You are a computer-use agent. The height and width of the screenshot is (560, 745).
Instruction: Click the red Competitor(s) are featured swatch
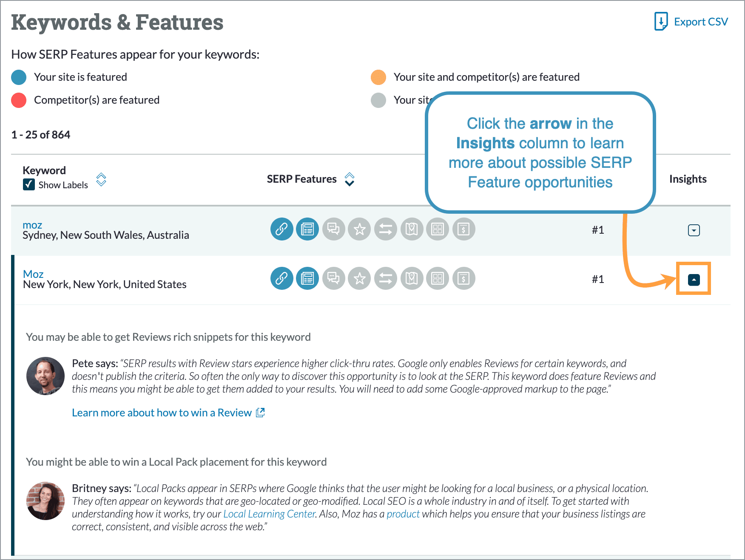[18, 100]
